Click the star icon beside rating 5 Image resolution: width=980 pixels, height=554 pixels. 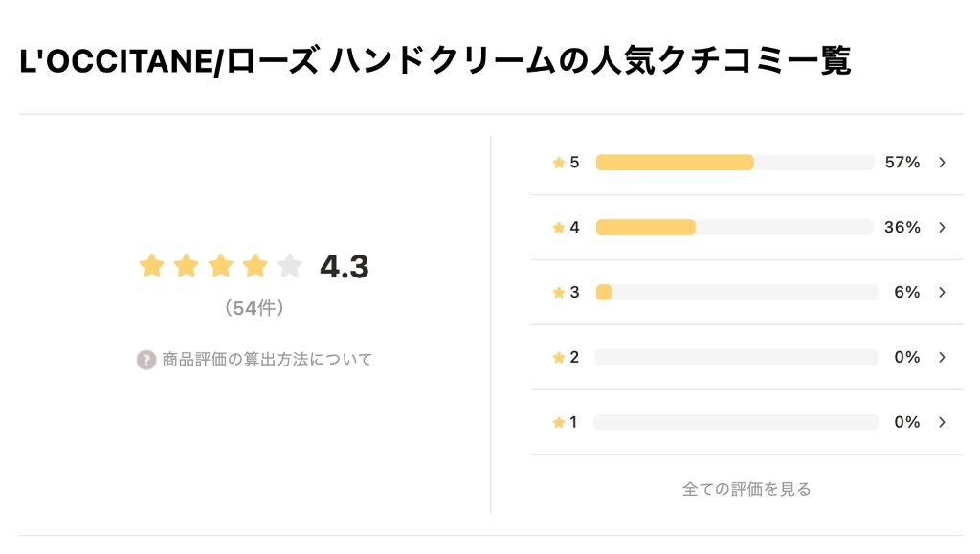(559, 162)
